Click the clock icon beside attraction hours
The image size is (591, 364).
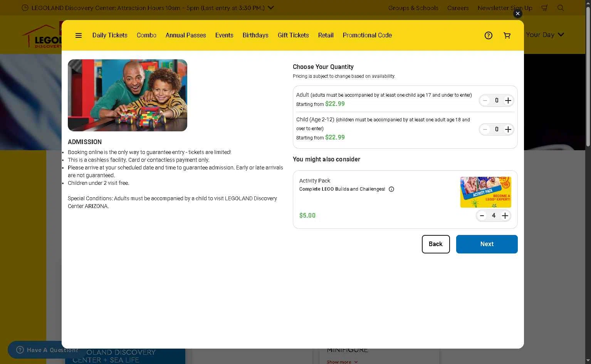coord(25,8)
